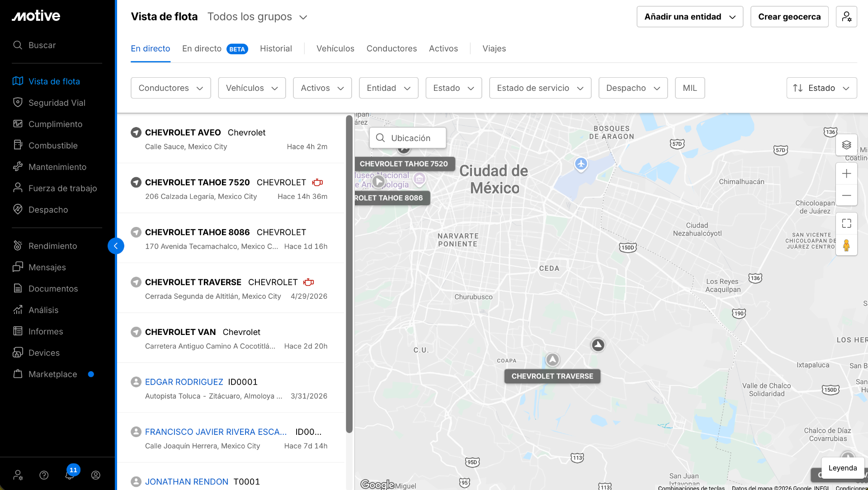Click the CHEVROLET TRAVERSE map label

coord(552,376)
